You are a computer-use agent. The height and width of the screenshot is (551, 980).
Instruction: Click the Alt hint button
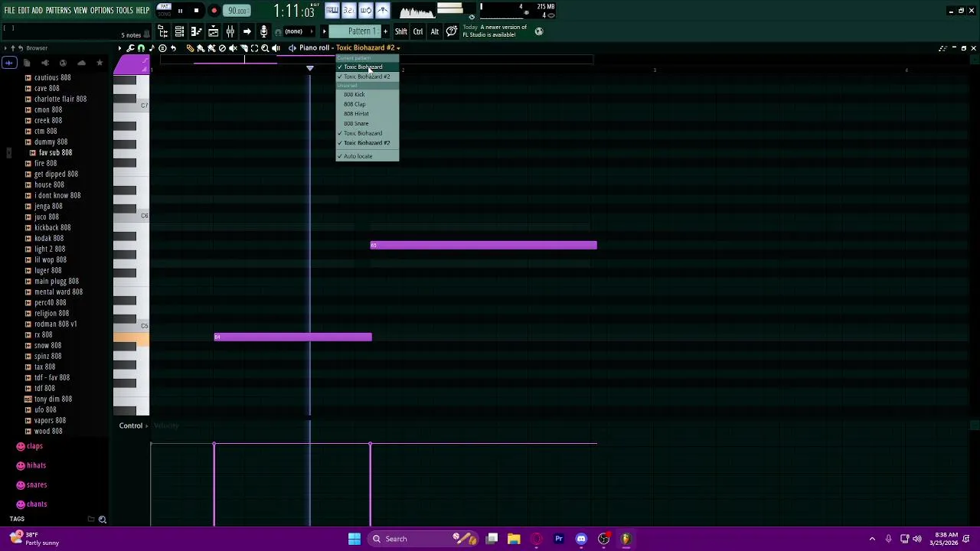pos(434,31)
